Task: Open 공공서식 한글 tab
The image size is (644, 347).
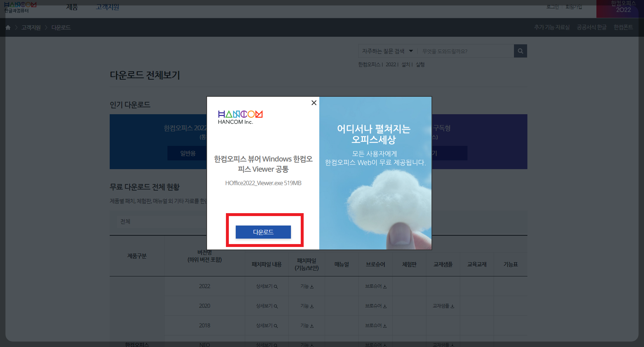Action: pos(592,27)
